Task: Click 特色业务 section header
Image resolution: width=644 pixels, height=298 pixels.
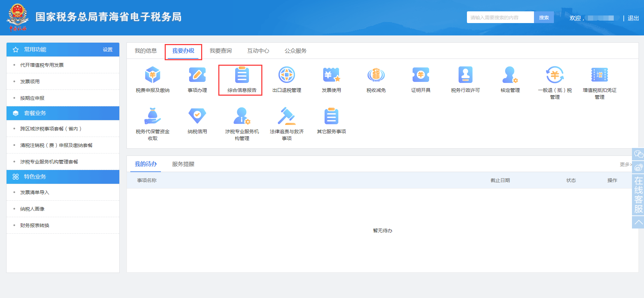Action: [63, 177]
